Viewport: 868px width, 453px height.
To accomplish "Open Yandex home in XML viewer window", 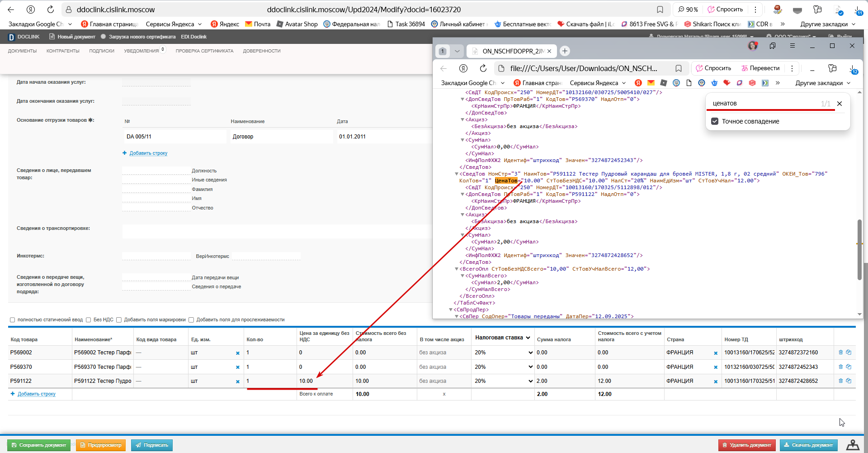I will [x=463, y=68].
